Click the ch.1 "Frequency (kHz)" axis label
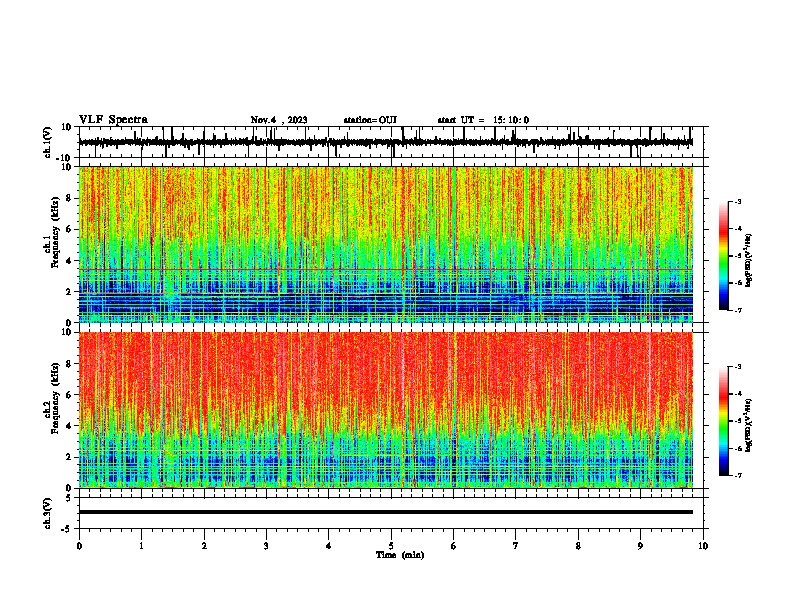Viewport: 792px width, 612px height. point(55,232)
